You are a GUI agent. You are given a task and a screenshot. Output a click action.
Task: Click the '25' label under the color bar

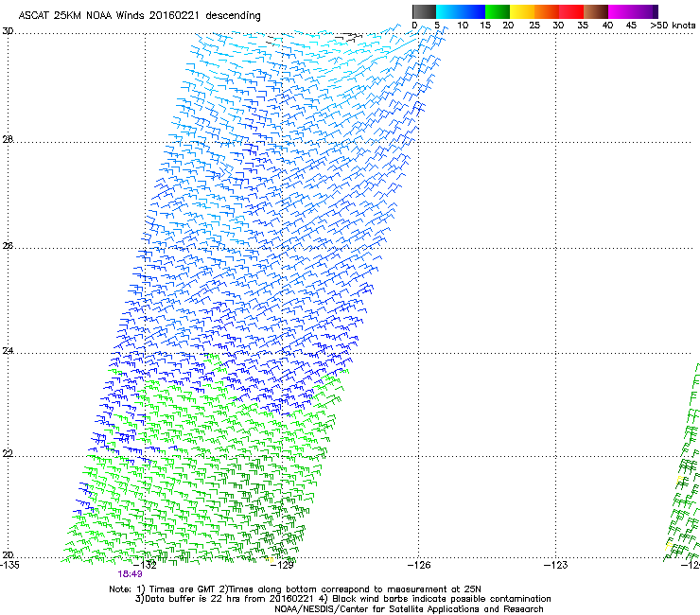tap(534, 26)
